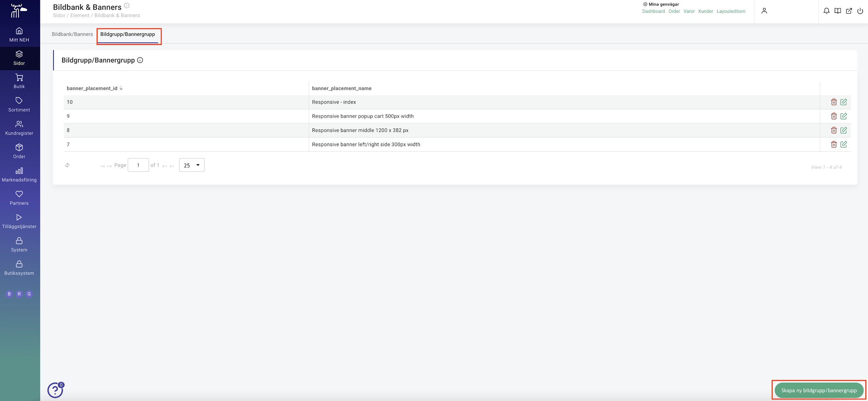This screenshot has height=401, width=868.
Task: Go to next page arrow
Action: [x=165, y=166]
